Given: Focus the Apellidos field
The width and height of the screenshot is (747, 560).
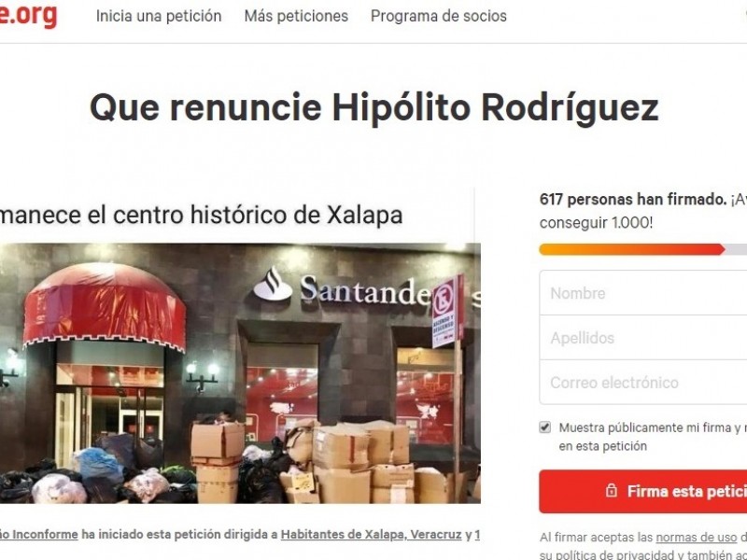Looking at the screenshot, I should coord(643,338).
